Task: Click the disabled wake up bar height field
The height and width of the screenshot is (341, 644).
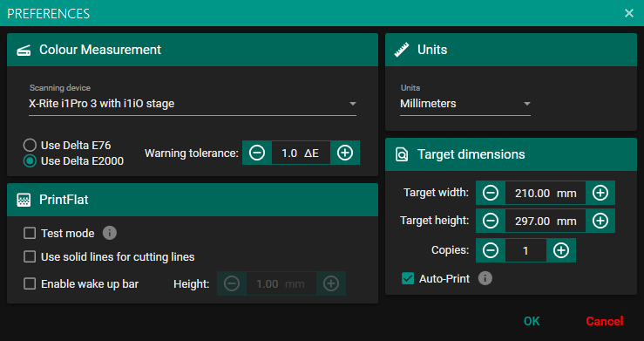Action: point(281,283)
